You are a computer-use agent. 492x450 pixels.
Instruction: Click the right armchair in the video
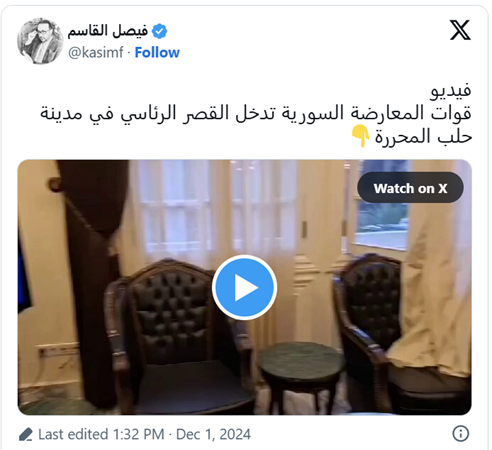[400, 333]
